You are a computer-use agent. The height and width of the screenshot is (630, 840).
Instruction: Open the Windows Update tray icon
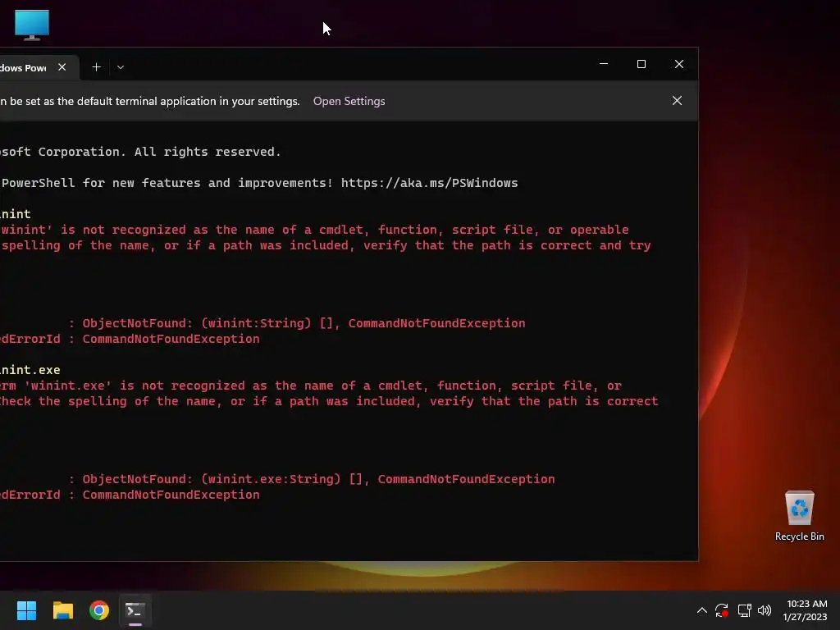(x=722, y=610)
